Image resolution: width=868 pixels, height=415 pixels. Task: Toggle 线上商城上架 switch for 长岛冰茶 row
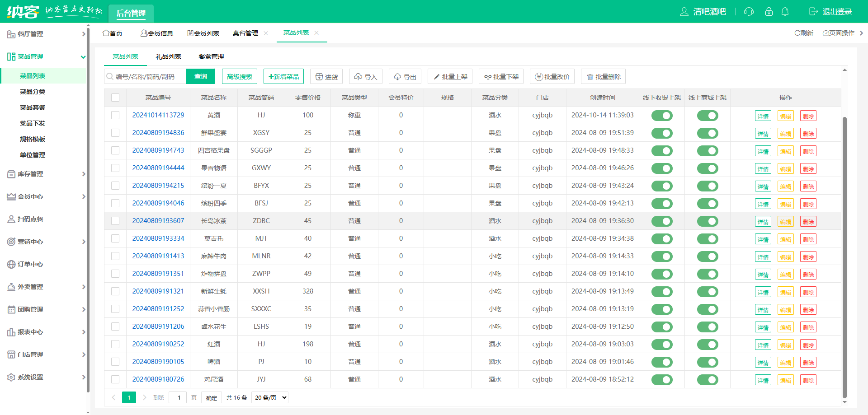707,221
